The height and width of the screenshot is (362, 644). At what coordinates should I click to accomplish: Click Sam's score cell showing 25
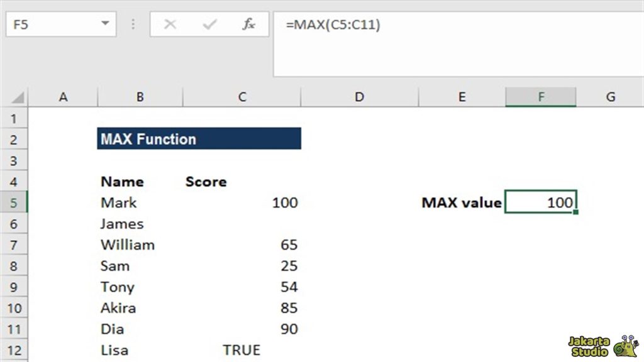[x=242, y=266]
